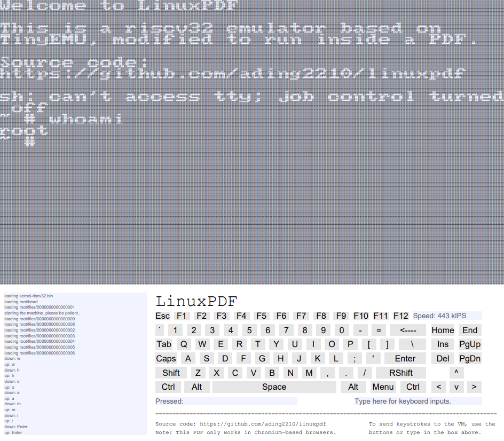Click the keyboard input text box

418,401
